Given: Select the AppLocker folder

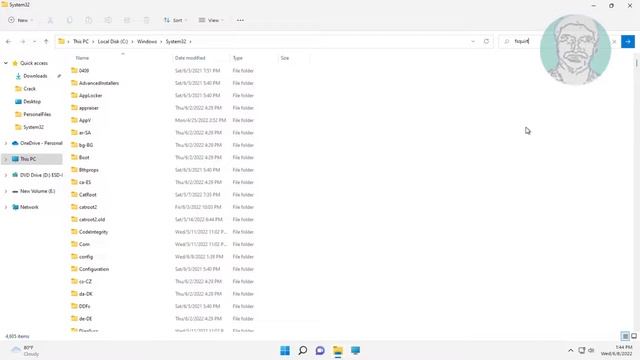Looking at the screenshot, I should (91, 96).
